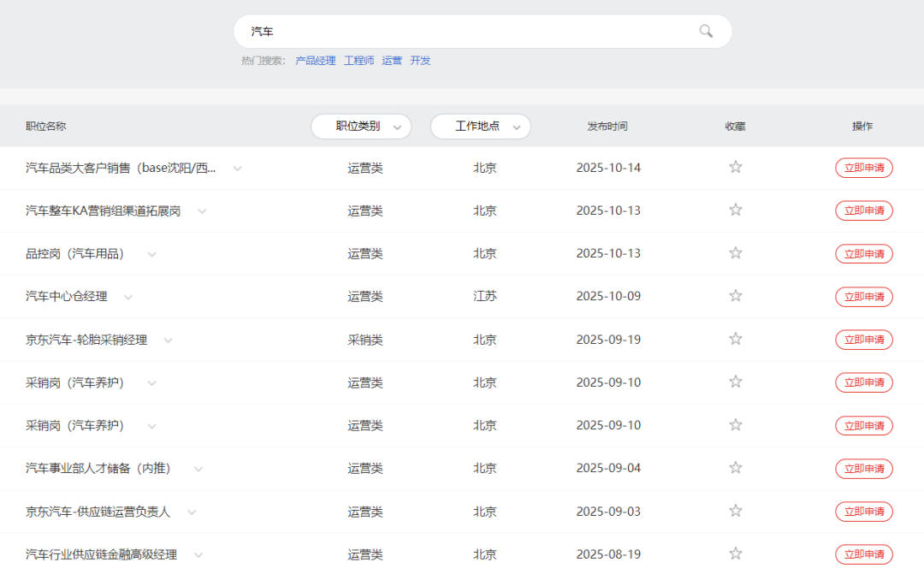Open the 职位类别 filter dropdown
Screen dimensions: 924x574
click(361, 127)
